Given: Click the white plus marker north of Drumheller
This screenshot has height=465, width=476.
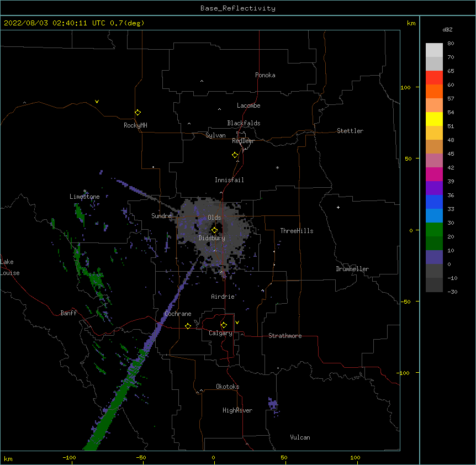Looking at the screenshot, I should pyautogui.click(x=338, y=207).
